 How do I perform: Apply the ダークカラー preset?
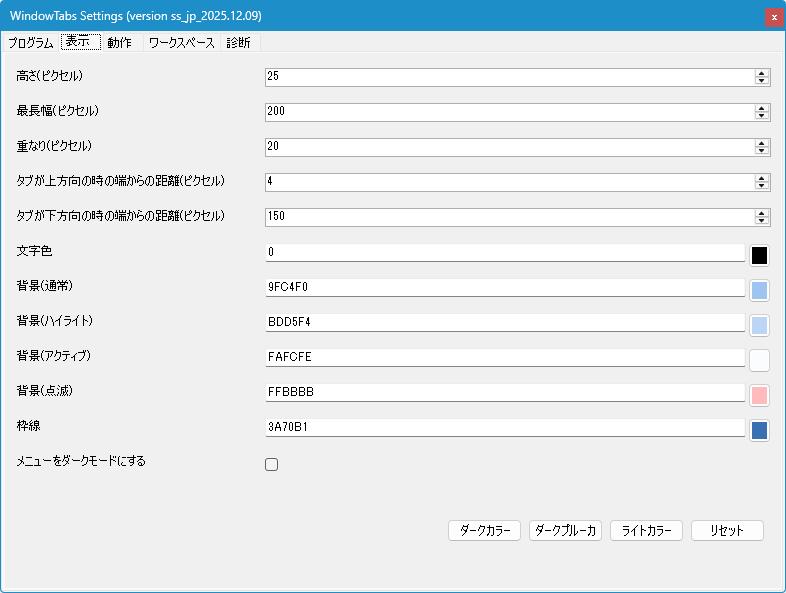[485, 530]
